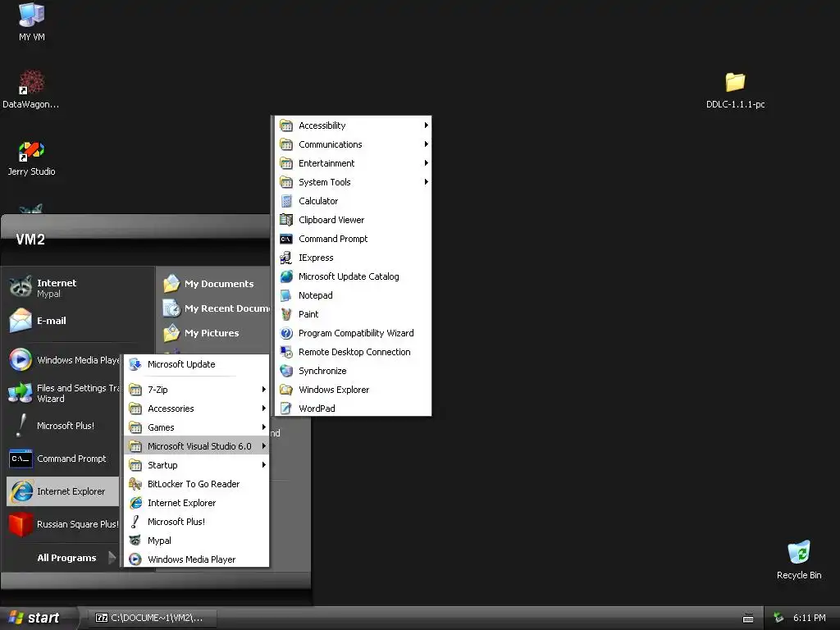This screenshot has width=840, height=630.
Task: Expand the Communications submenu
Action: tap(353, 144)
